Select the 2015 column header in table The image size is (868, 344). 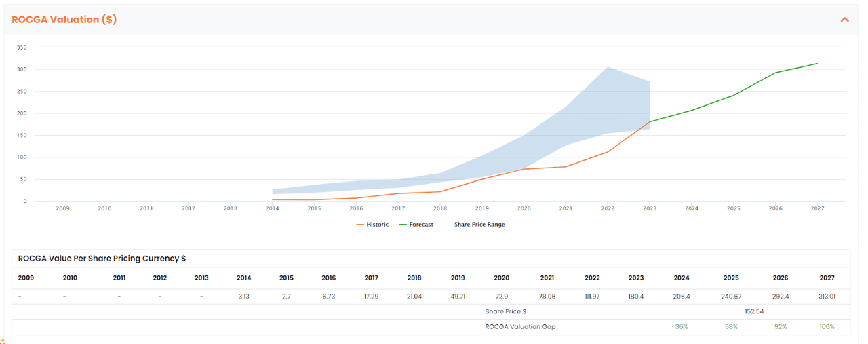(x=286, y=278)
